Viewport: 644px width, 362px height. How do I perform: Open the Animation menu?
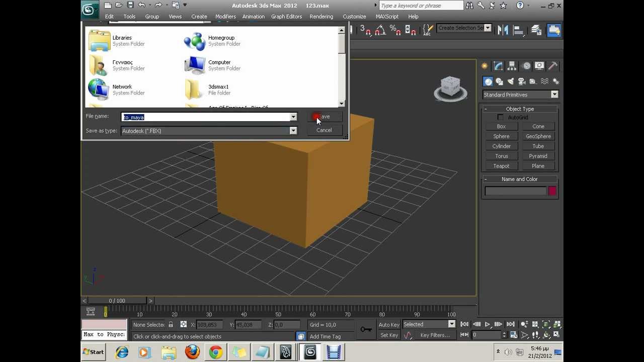coord(253,17)
